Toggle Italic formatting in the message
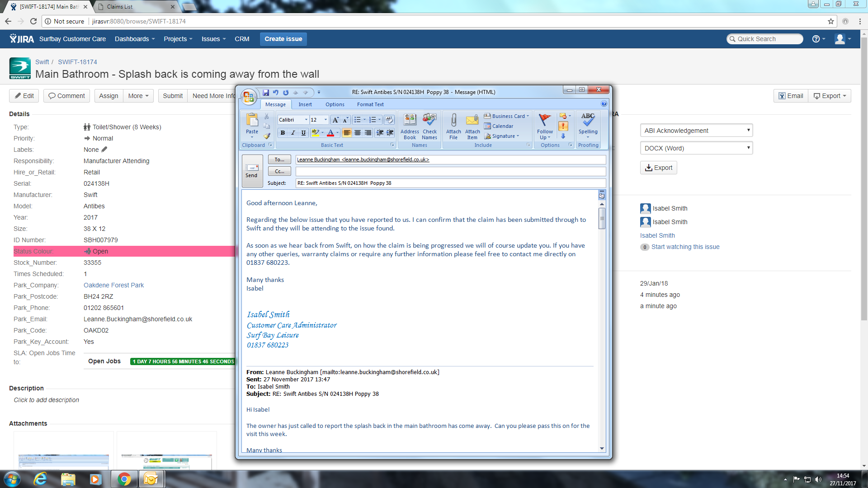 (x=293, y=133)
